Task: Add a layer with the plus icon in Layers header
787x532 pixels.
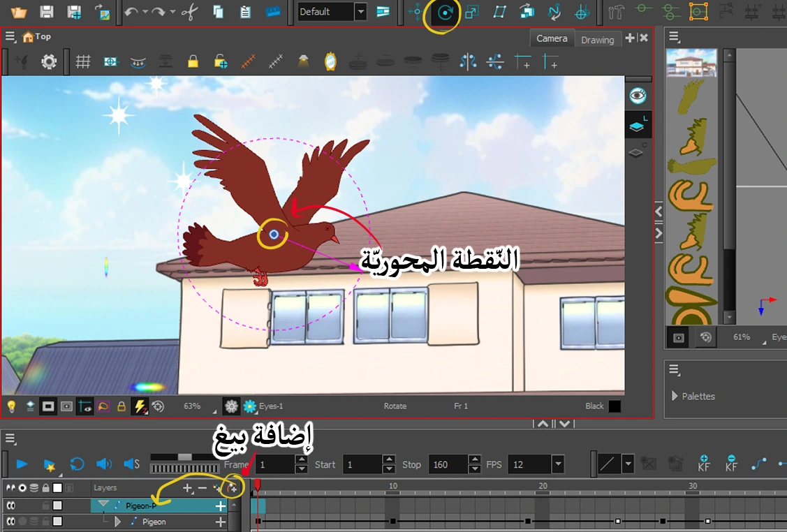Action: click(x=187, y=488)
